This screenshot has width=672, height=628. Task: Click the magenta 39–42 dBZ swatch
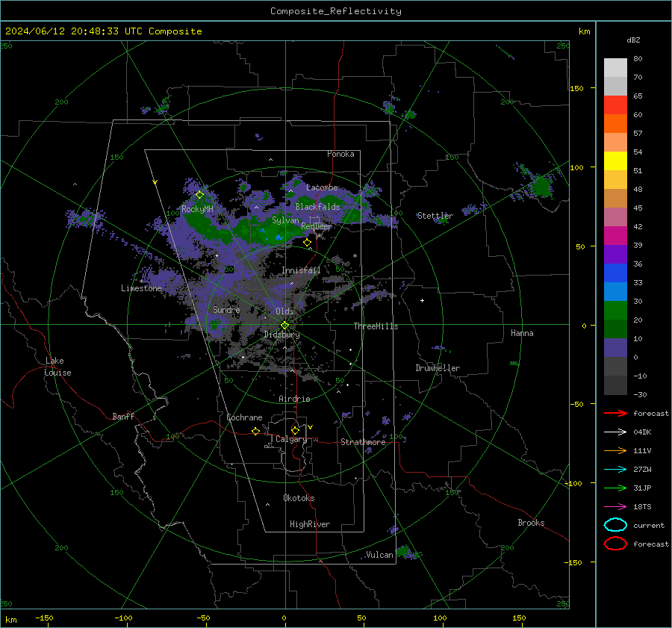[x=615, y=236]
